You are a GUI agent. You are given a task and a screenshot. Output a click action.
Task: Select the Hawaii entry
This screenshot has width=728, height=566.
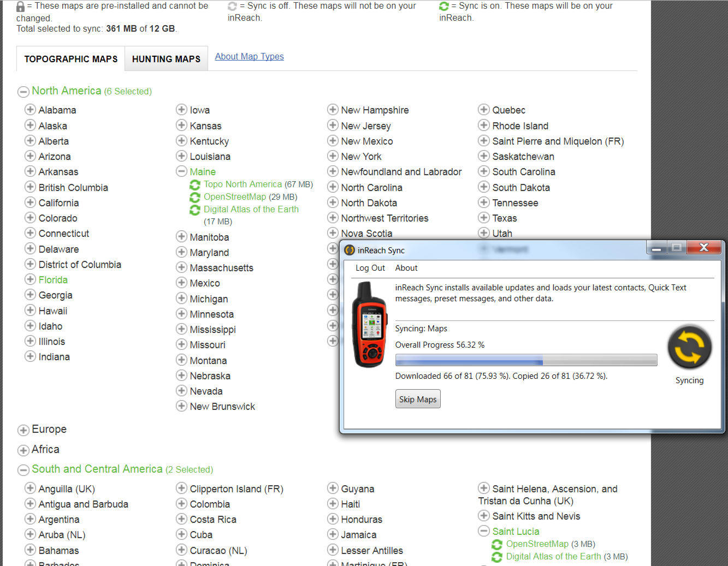click(x=53, y=311)
